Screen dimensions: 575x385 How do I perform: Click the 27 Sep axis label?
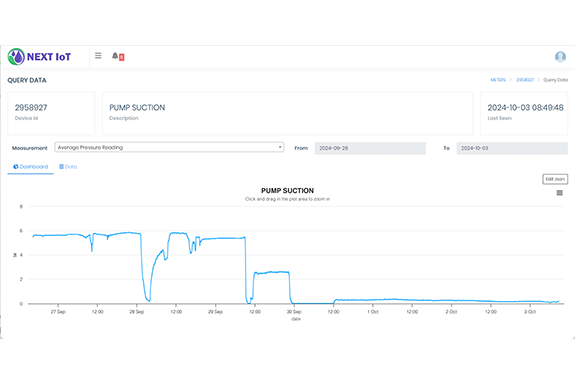click(x=58, y=312)
